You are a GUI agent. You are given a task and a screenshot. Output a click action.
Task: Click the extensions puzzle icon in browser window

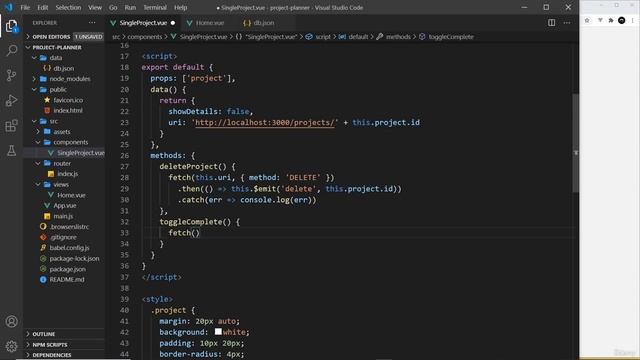611,20
